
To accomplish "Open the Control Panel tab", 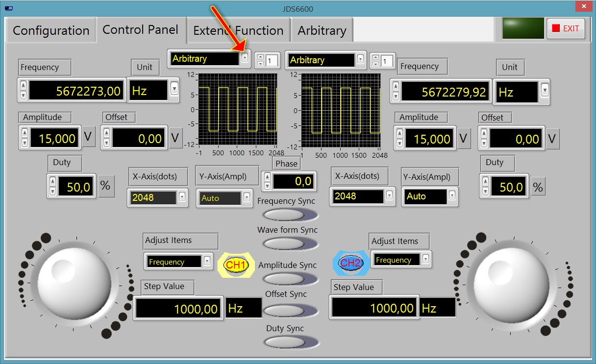I will [x=141, y=29].
